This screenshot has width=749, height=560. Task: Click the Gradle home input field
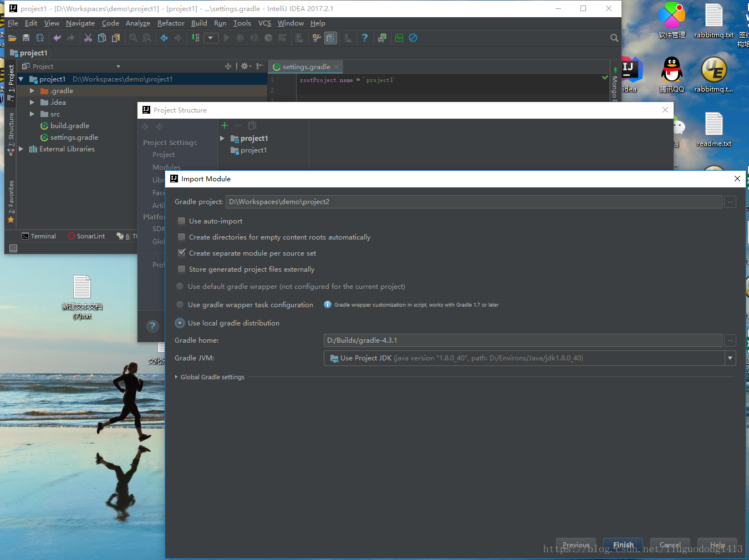[523, 340]
